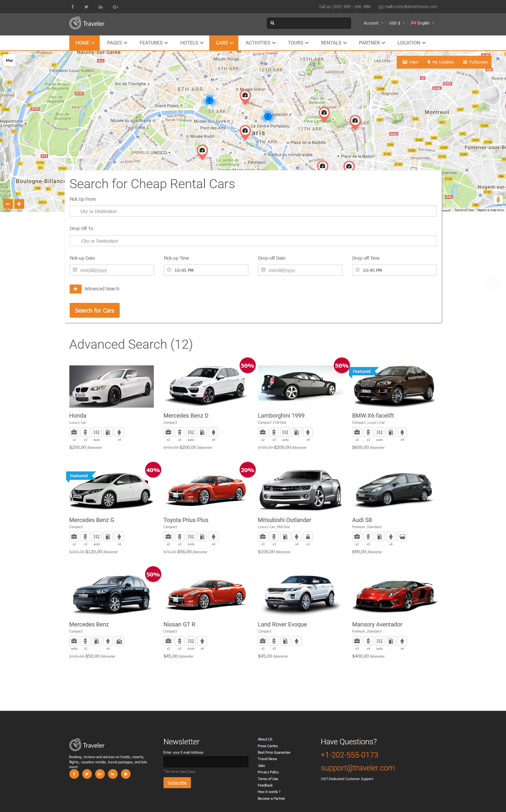
Task: Open the Drop-off Date picker field
Action: 300,270
